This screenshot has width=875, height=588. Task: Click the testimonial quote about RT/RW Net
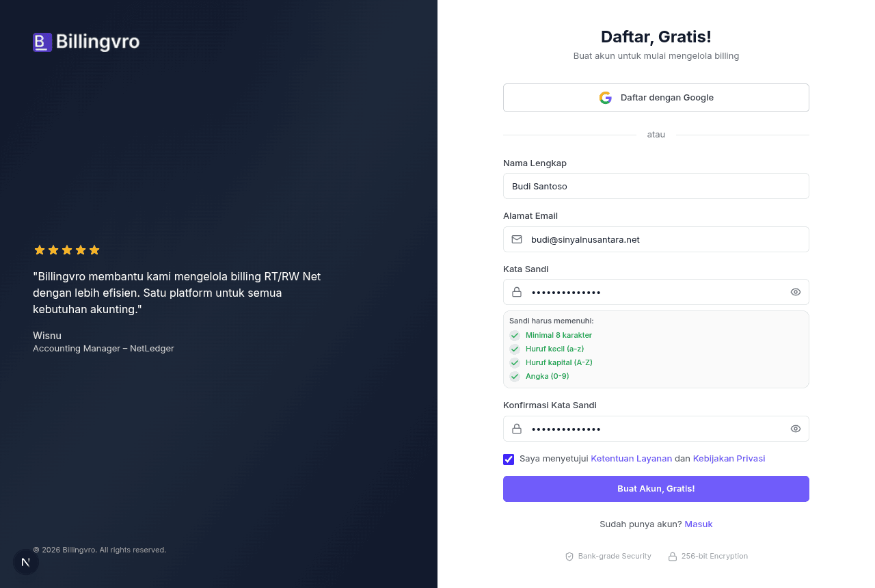[x=177, y=293]
